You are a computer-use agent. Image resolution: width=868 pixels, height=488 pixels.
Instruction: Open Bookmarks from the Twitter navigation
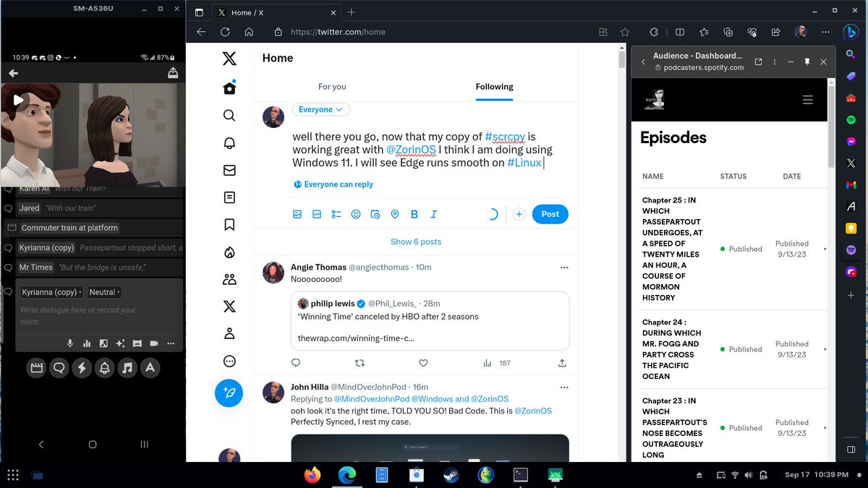[x=229, y=224]
